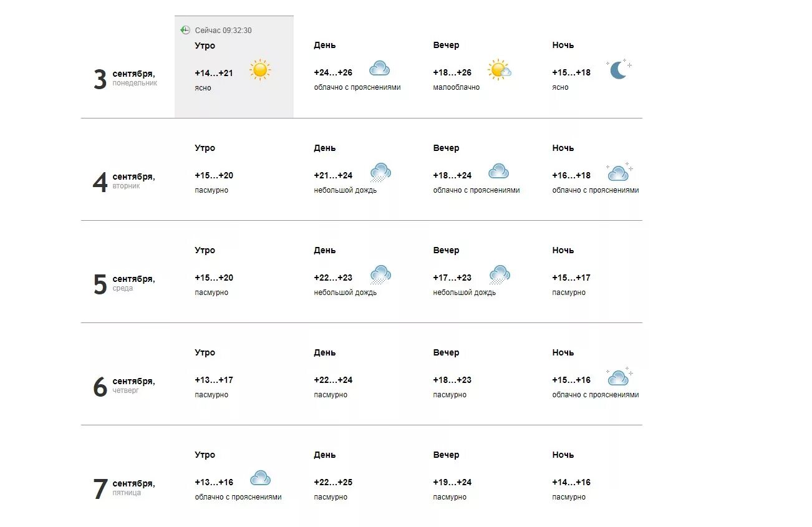Image resolution: width=812 pixels, height=527 pixels.
Task: Click the rain cloud icon for 4 September day
Action: pos(380,172)
